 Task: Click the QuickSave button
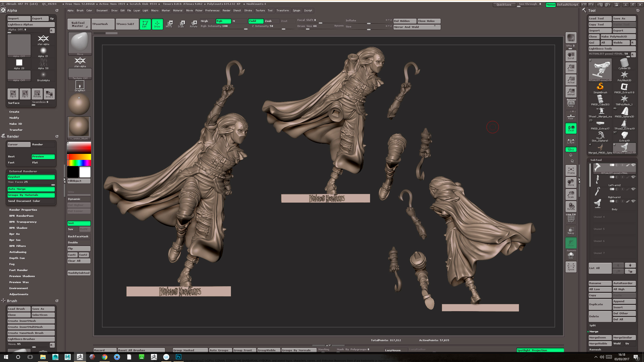click(504, 5)
